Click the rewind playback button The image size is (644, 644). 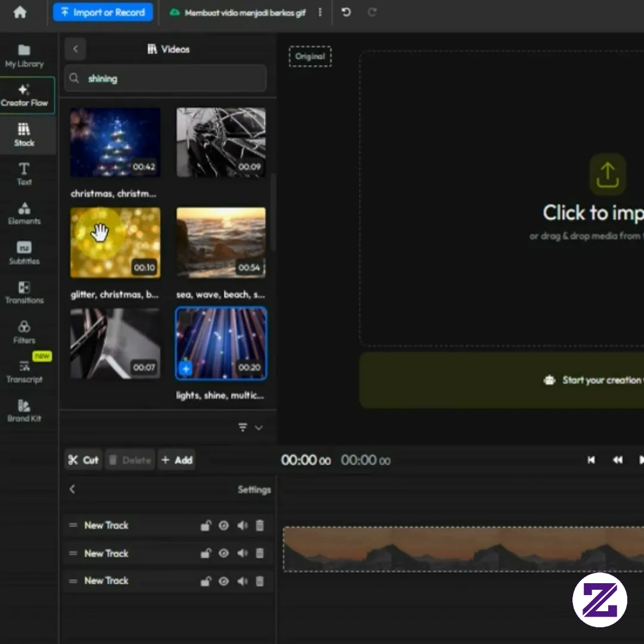pyautogui.click(x=617, y=460)
